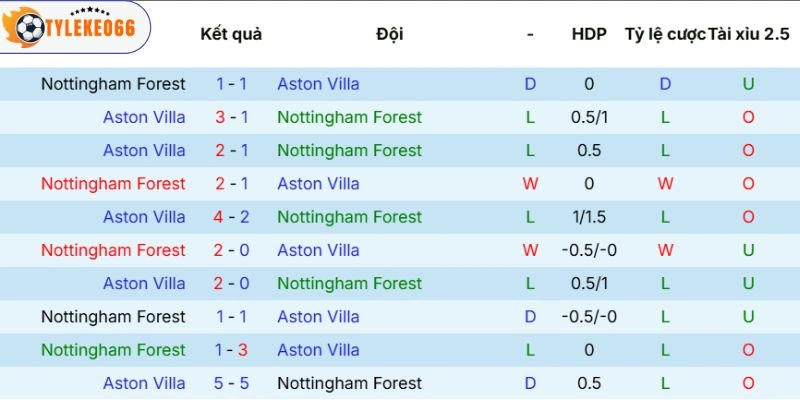Screen dimensions: 800x400
Task: Open the 3 - 1 match score
Action: click(232, 117)
